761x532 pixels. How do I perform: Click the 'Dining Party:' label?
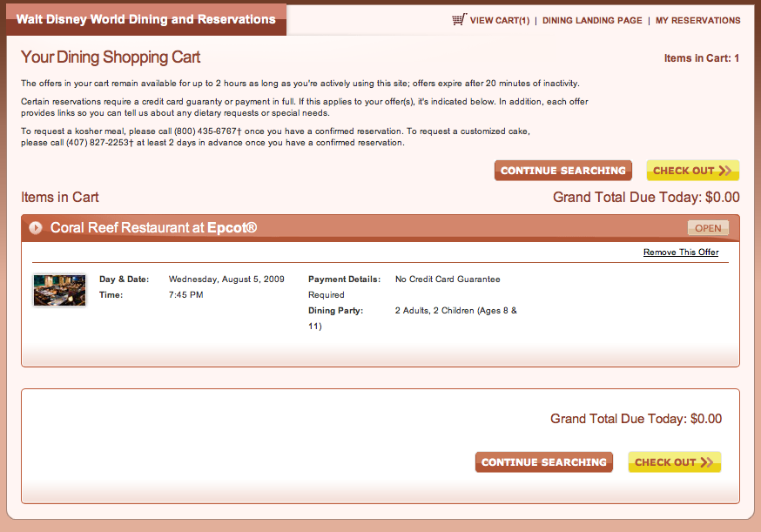point(335,311)
